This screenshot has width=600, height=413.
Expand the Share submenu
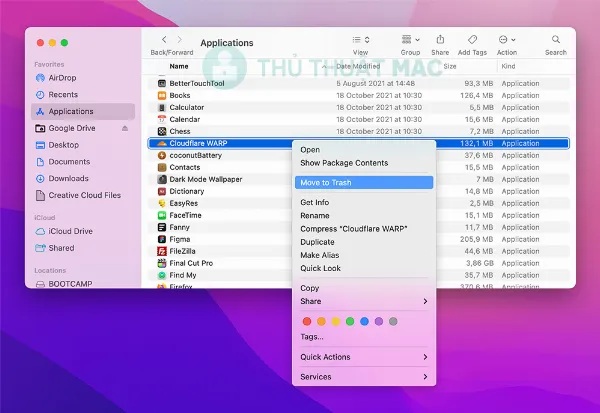(x=364, y=301)
